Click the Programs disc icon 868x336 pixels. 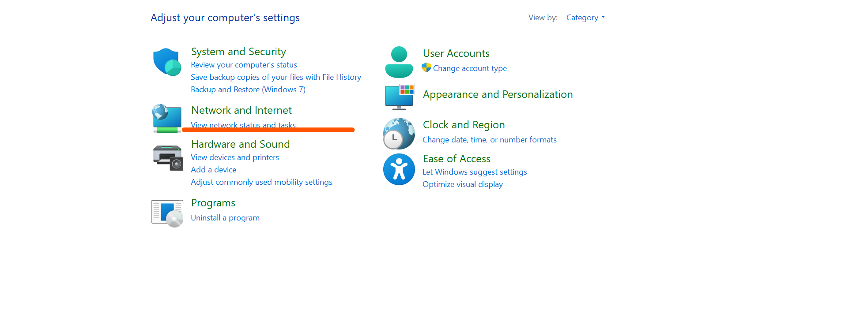pos(167,213)
